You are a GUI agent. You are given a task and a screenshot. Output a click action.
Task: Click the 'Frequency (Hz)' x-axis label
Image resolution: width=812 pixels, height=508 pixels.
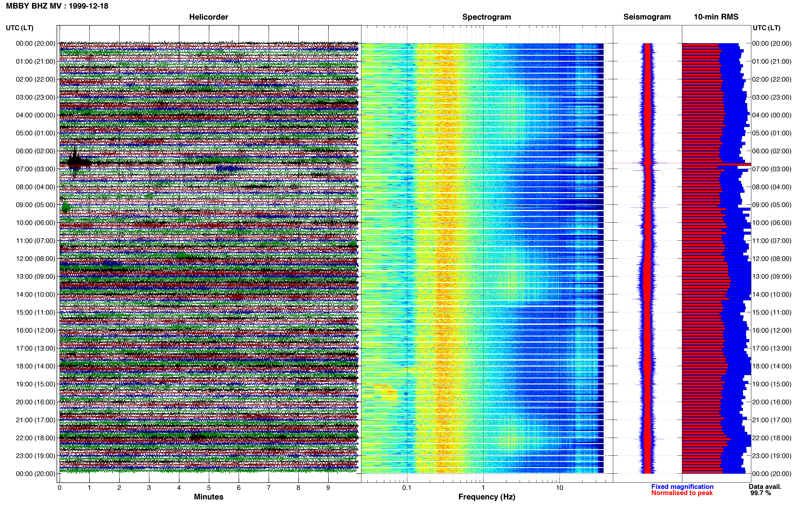click(487, 497)
